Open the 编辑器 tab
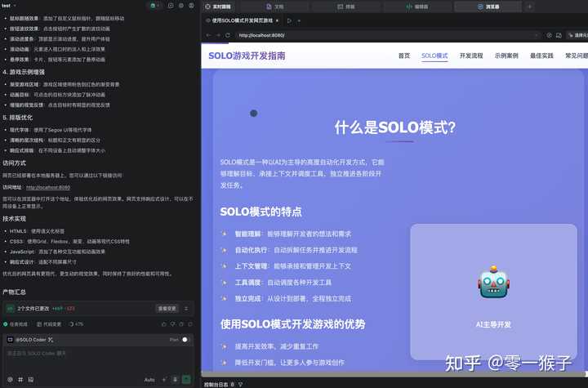This screenshot has width=588, height=388. click(x=417, y=7)
